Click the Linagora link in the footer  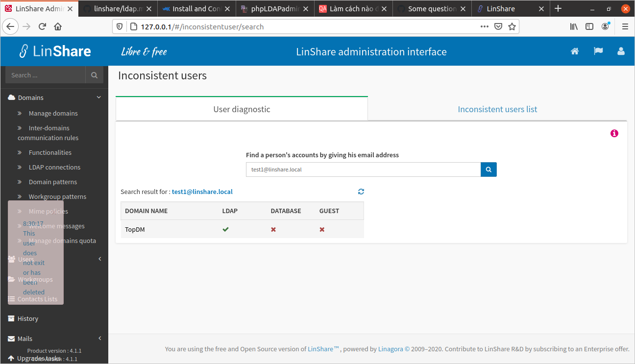pyautogui.click(x=389, y=349)
